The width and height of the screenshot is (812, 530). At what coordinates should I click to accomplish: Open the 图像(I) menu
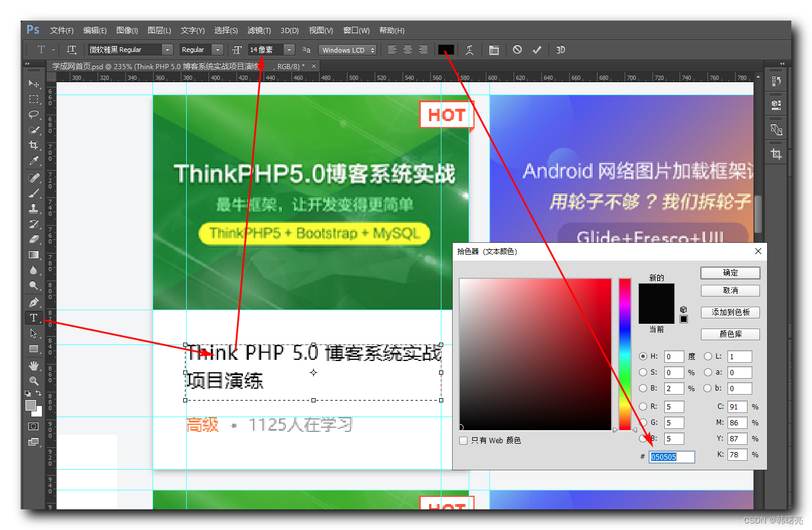[127, 30]
